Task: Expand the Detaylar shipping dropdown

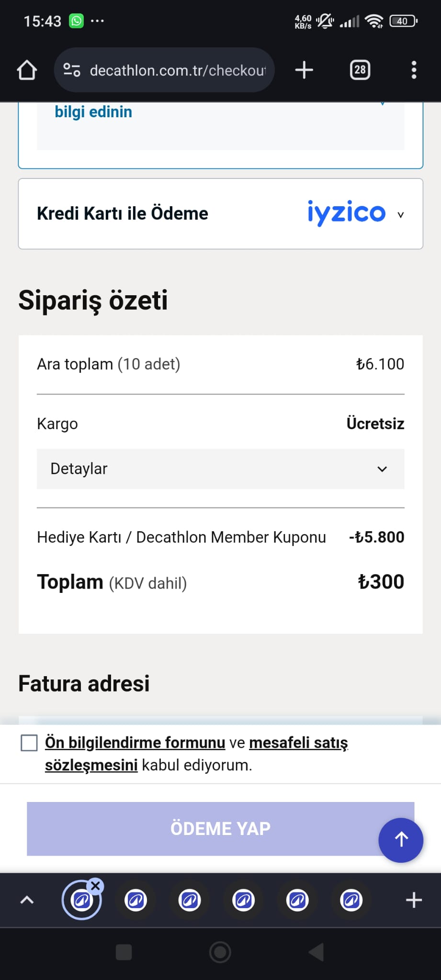Action: [x=220, y=469]
